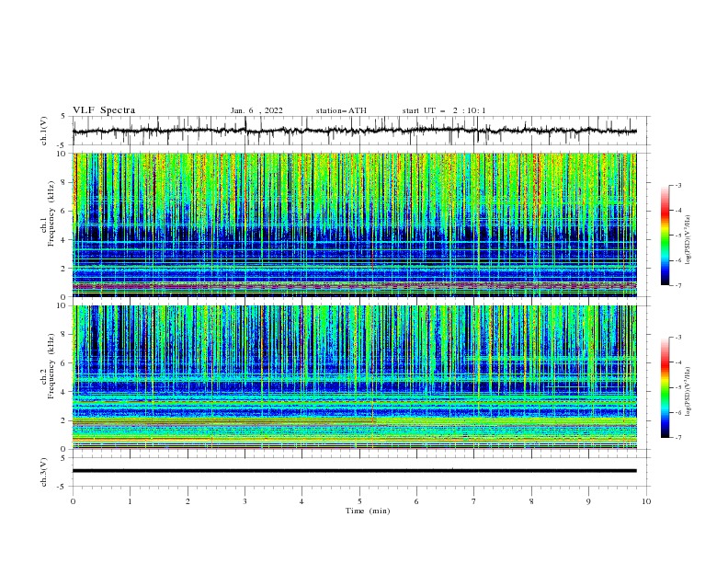Click the "10" kHz tick on ch.2 axis

(x=63, y=305)
